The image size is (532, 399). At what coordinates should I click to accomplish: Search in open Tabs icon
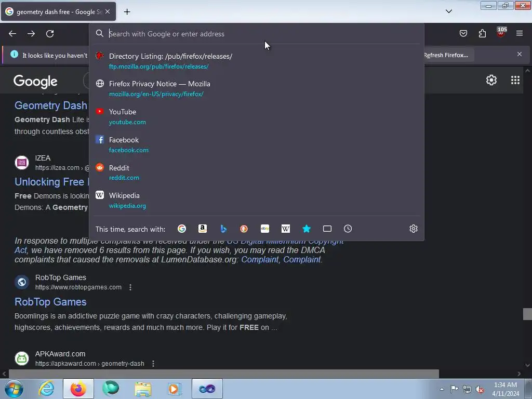point(327,229)
